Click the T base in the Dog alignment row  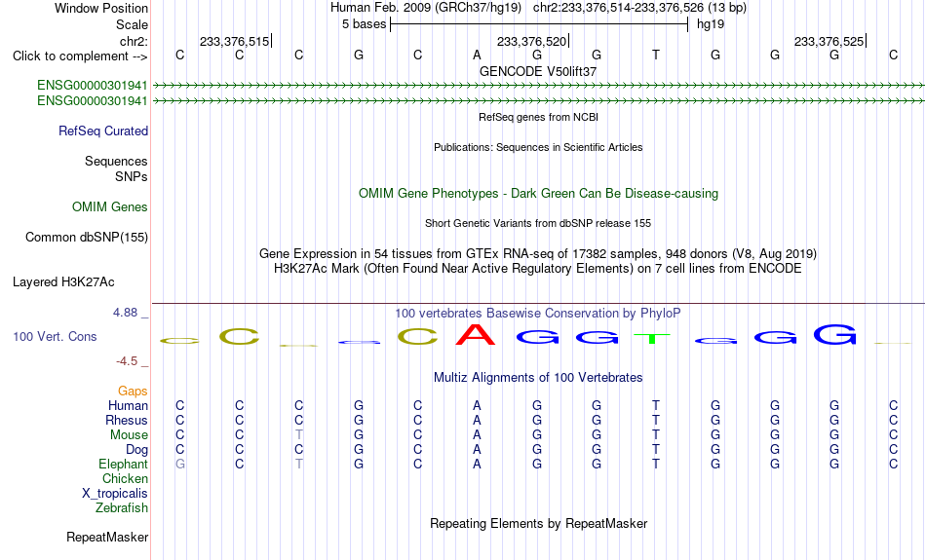click(656, 450)
